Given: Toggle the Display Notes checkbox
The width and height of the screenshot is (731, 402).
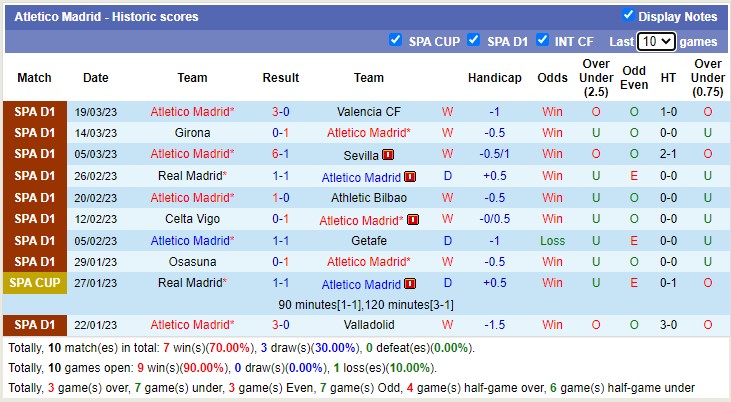Looking at the screenshot, I should click(x=628, y=15).
